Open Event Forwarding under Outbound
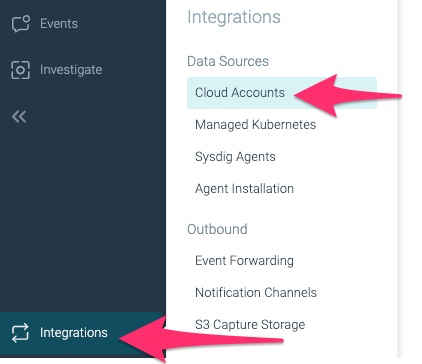Image resolution: width=422 pixels, height=364 pixels. 244,261
